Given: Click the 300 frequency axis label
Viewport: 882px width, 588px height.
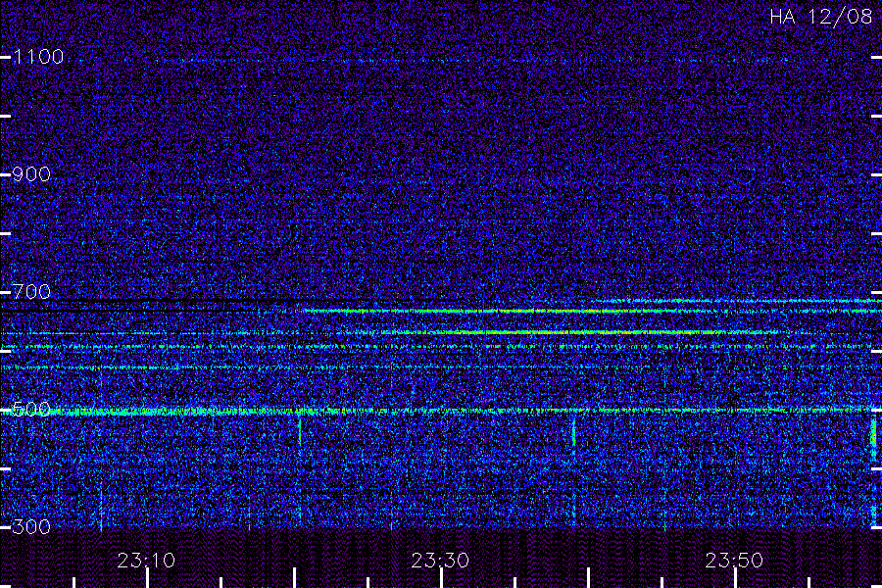Looking at the screenshot, I should (x=31, y=526).
